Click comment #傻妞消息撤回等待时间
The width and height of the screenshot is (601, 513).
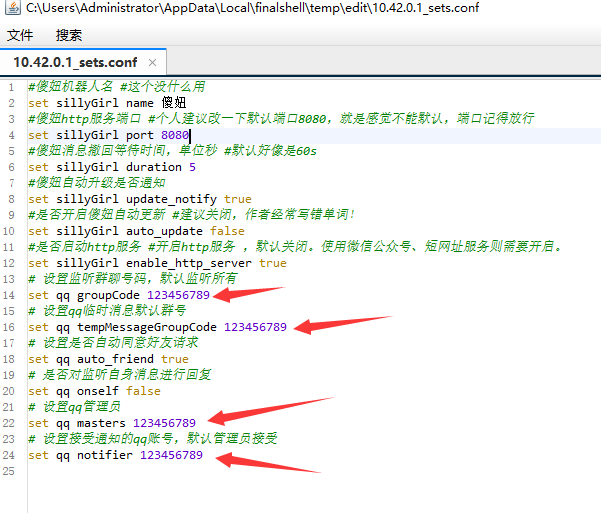[172, 151]
